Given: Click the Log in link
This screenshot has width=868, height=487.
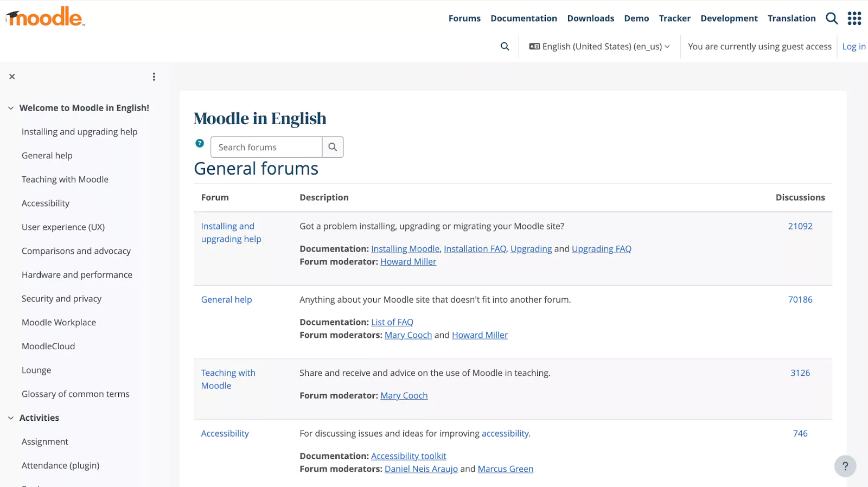Looking at the screenshot, I should [x=853, y=47].
